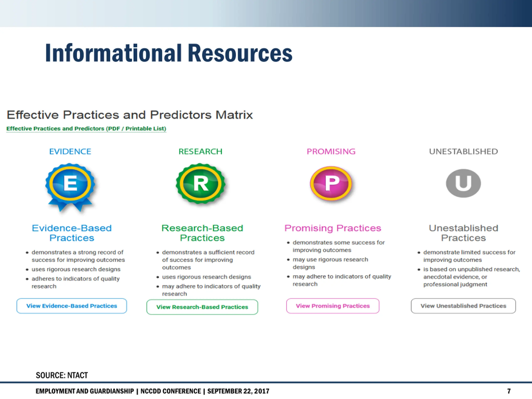Click the Research-Based Practices heading
532x399 pixels.
pos(202,233)
